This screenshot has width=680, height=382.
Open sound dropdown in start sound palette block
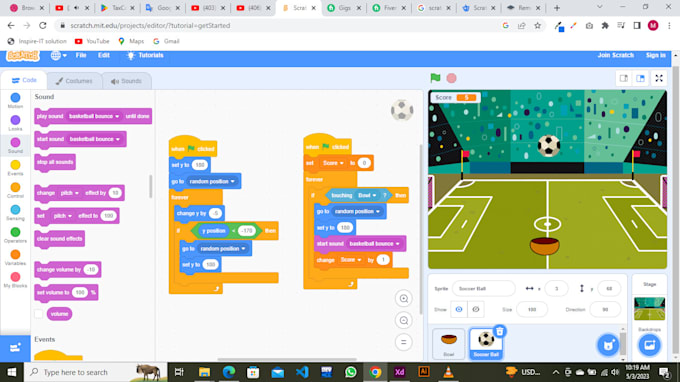[x=95, y=139]
